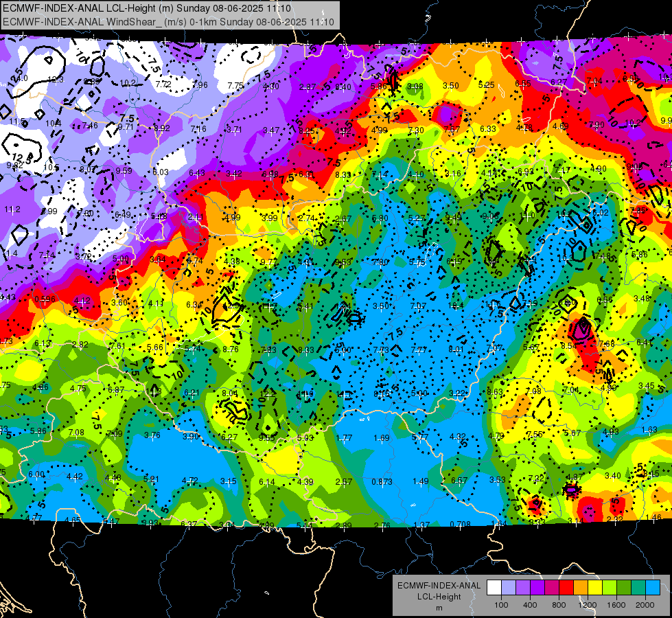The height and width of the screenshot is (618, 672).
Task: Click the map value 12.3
Action: (56, 80)
